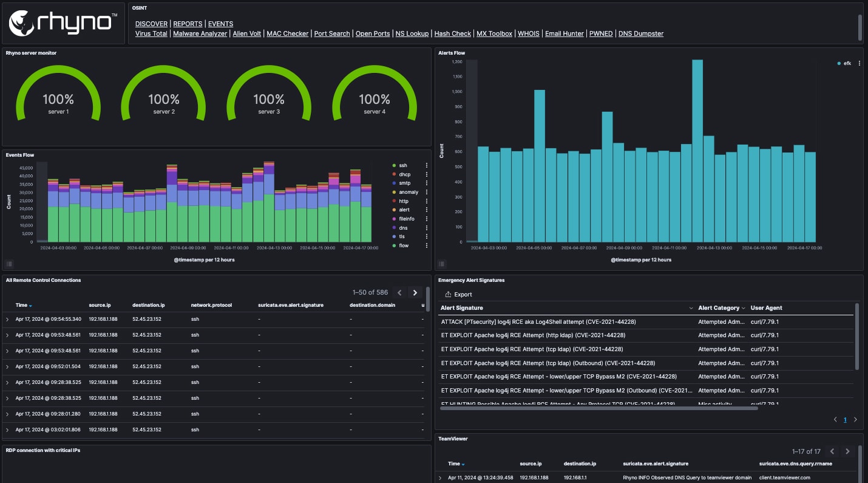Export Emergency Alert Signatures table

point(458,294)
